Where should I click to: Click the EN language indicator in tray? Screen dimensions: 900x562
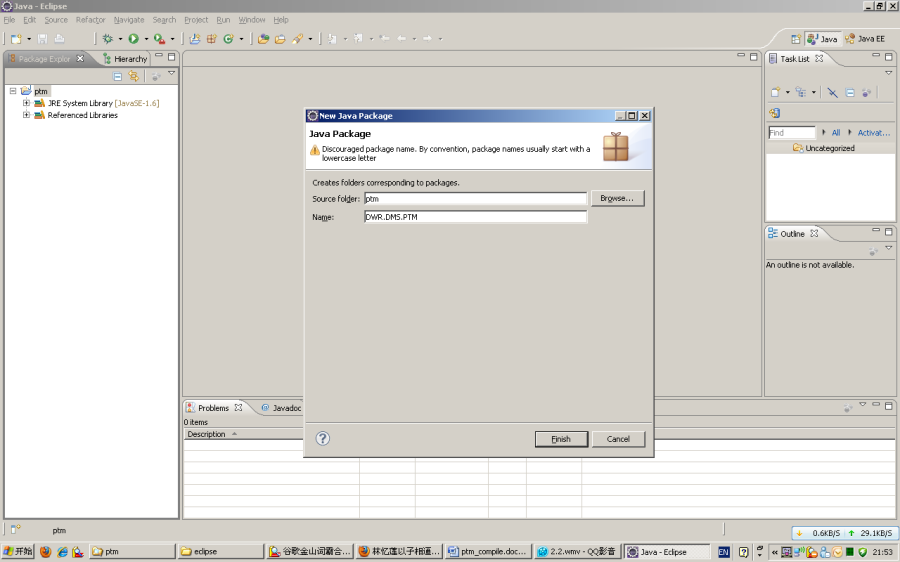(x=724, y=552)
